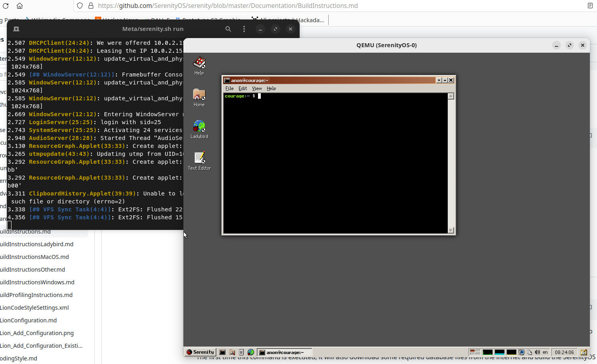Viewport: 597px width, 364px height.
Task: Open the Home folder desktop icon
Action: pos(199,95)
